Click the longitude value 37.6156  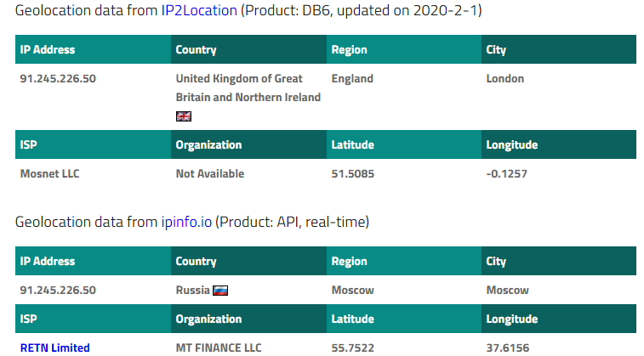508,347
